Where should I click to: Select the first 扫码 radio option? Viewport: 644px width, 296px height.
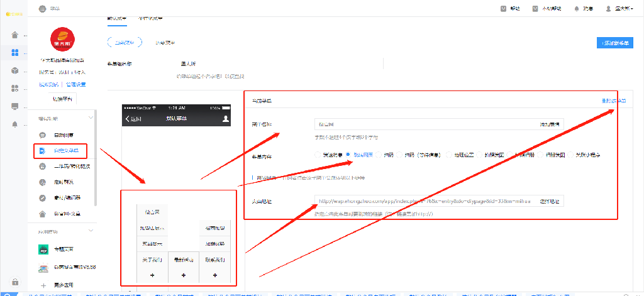coord(379,155)
